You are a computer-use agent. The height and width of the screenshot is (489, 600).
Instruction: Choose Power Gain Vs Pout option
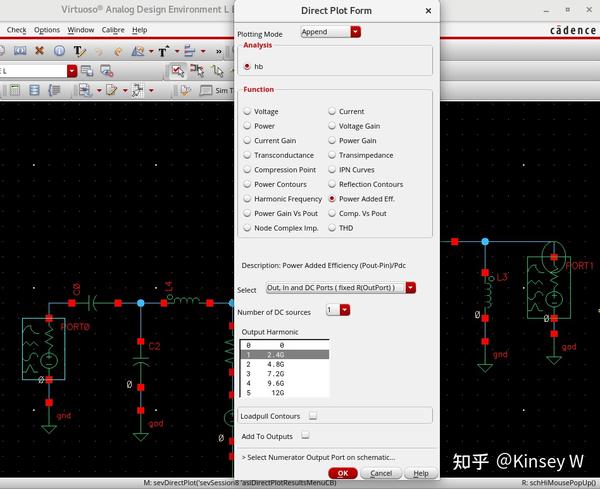tap(247, 213)
